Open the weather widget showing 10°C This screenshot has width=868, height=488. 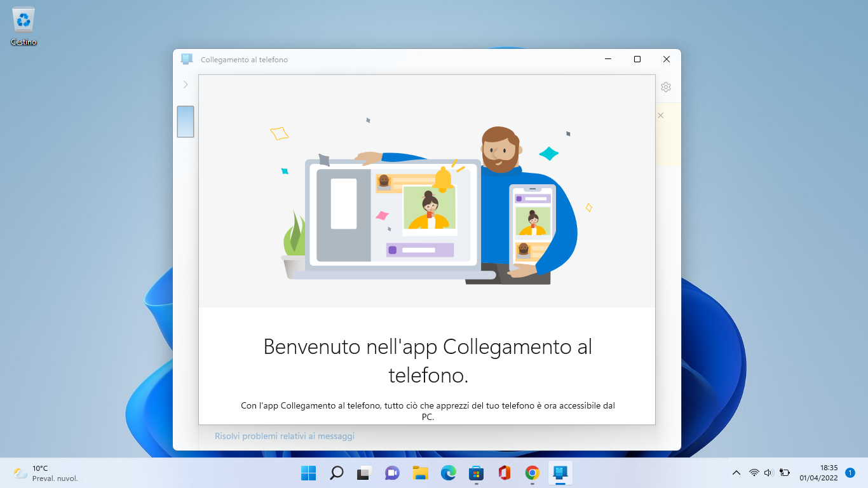(46, 473)
